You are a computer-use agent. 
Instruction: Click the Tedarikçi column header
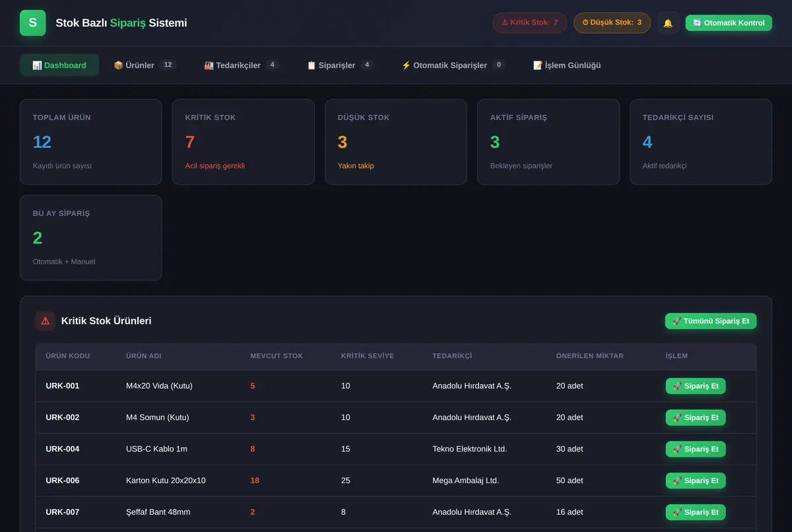452,356
